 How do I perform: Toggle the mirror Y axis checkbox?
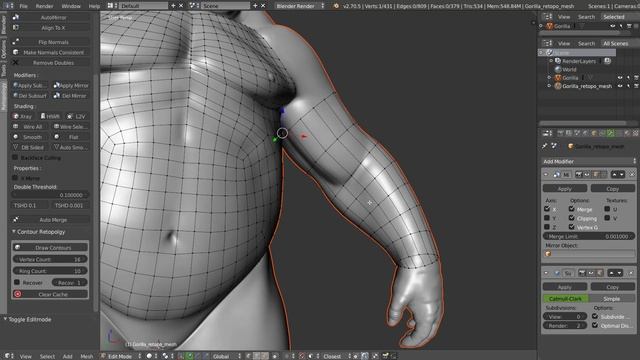pyautogui.click(x=547, y=218)
